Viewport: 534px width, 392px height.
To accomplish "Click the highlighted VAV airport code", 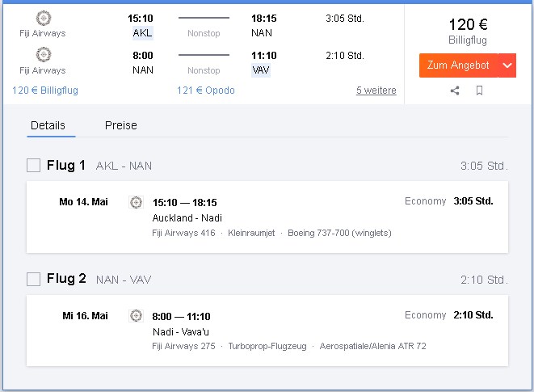I will point(261,70).
